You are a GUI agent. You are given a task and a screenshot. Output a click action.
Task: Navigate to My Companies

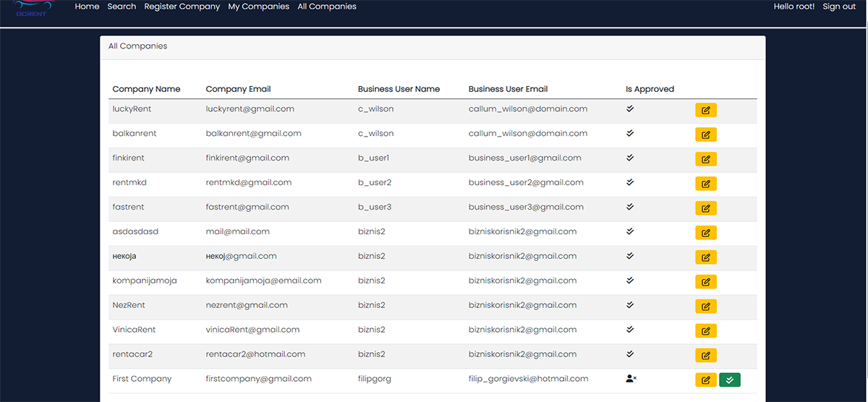click(x=258, y=7)
